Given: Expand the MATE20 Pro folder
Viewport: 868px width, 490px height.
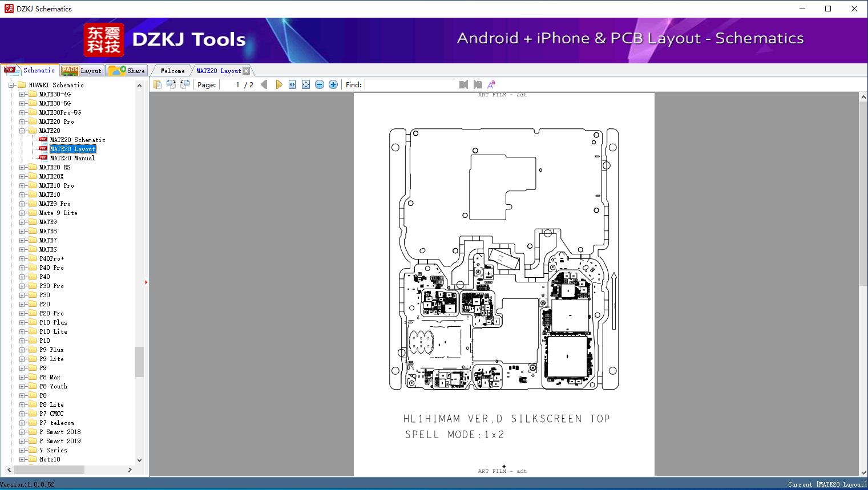Looking at the screenshot, I should pos(22,122).
